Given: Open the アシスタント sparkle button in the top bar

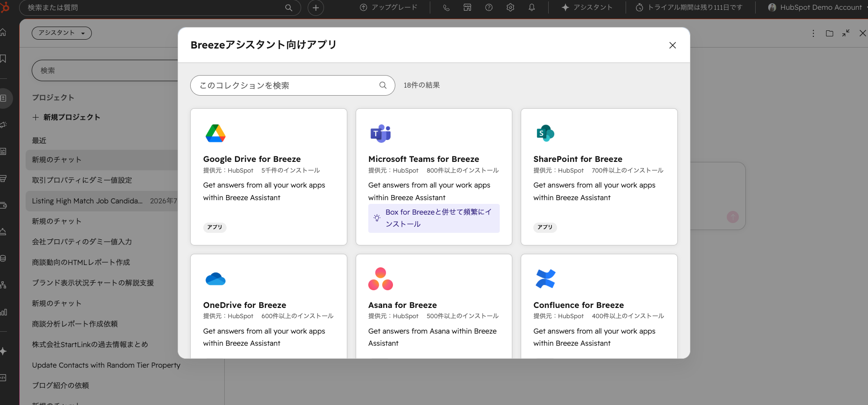Looking at the screenshot, I should [x=587, y=7].
